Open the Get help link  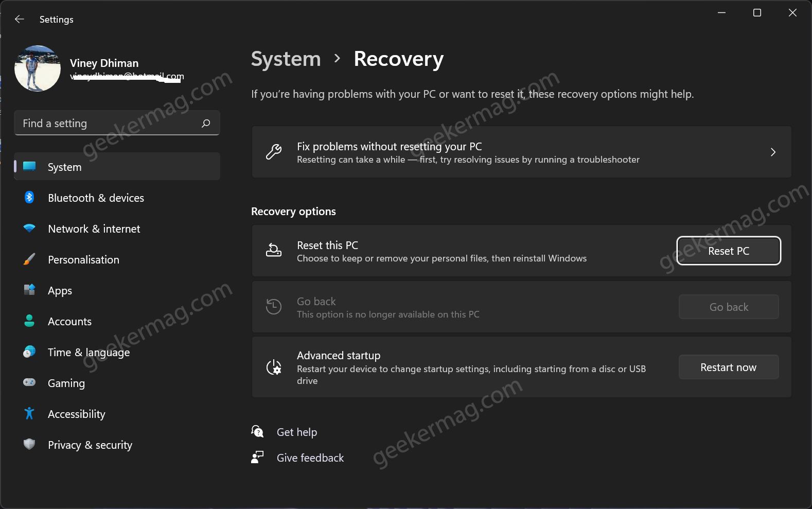click(297, 432)
